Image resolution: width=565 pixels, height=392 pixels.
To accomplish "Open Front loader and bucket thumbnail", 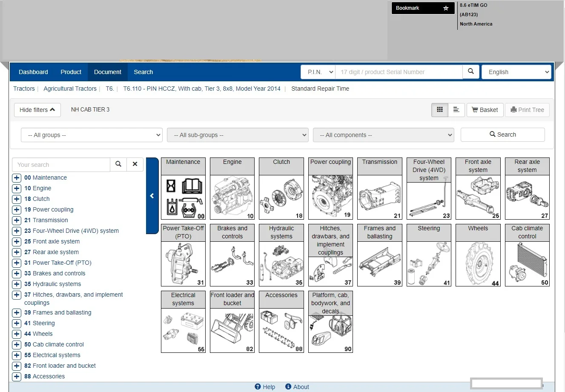I will click(232, 322).
